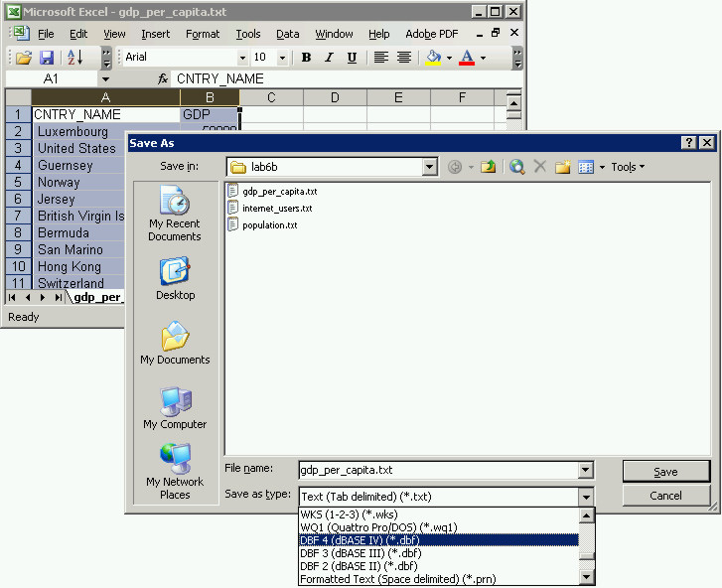
Task: Toggle Bold formatting
Action: click(306, 58)
